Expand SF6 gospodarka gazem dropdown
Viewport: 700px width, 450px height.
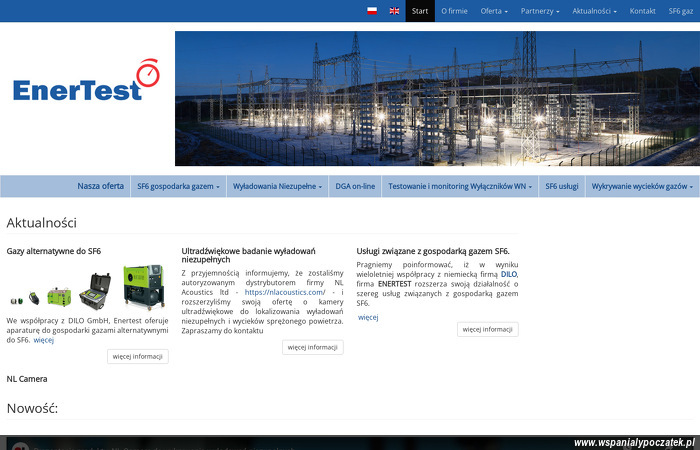[x=178, y=186]
